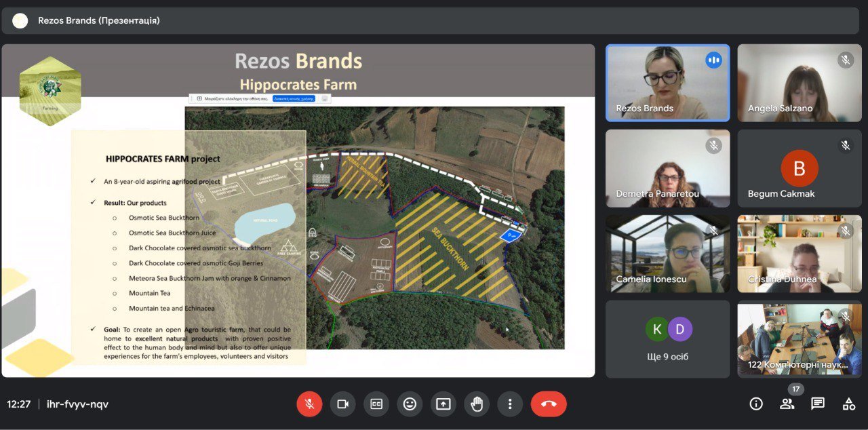Click the participant count badge 17

pos(795,389)
